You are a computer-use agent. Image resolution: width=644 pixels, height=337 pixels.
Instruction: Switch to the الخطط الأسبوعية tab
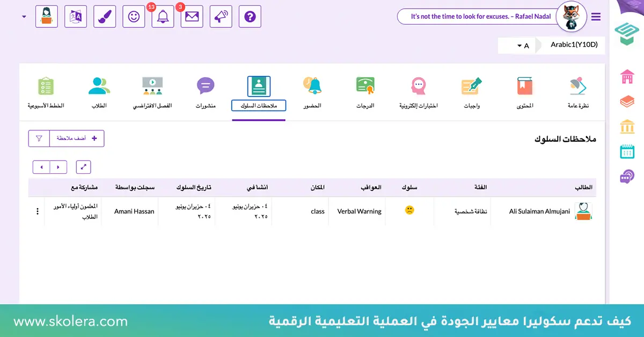click(46, 92)
